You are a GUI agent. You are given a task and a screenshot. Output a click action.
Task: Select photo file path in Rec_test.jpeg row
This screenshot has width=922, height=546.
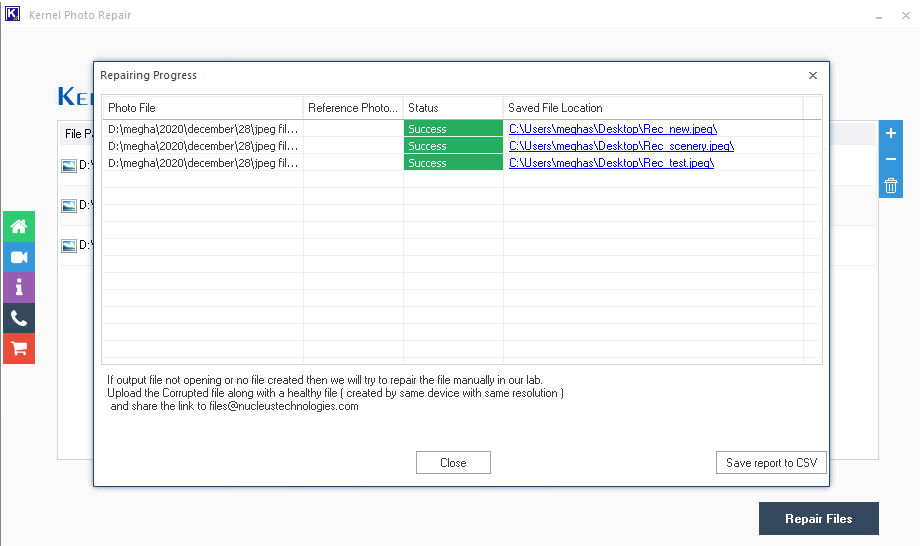203,163
